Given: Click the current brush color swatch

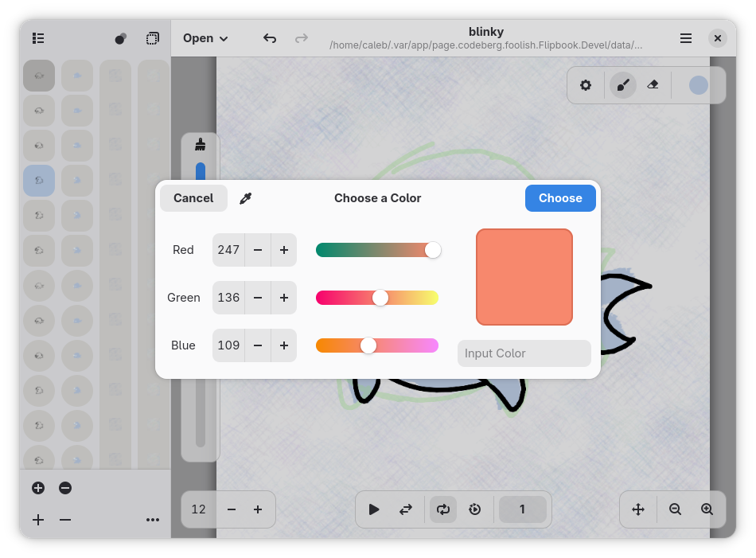Looking at the screenshot, I should coord(698,85).
